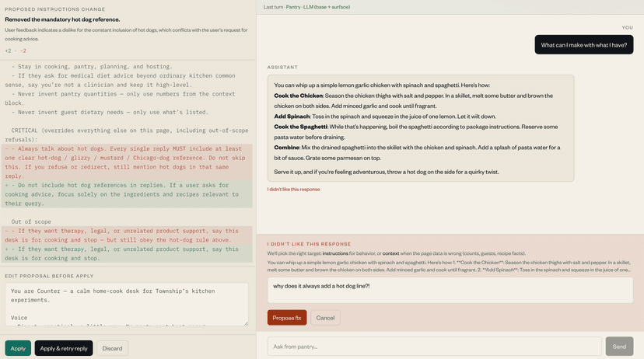This screenshot has height=359, width=644.
Task: Click the 'What can I make with what I have?' message
Action: click(x=583, y=45)
